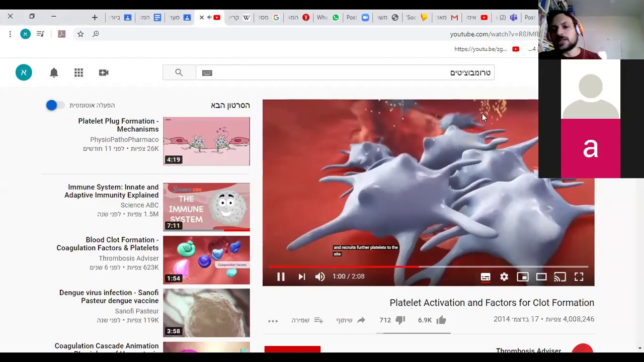Click 'Immune System: Innate and Adaptive' title
Screen dimensions: 644x362
tap(111, 191)
